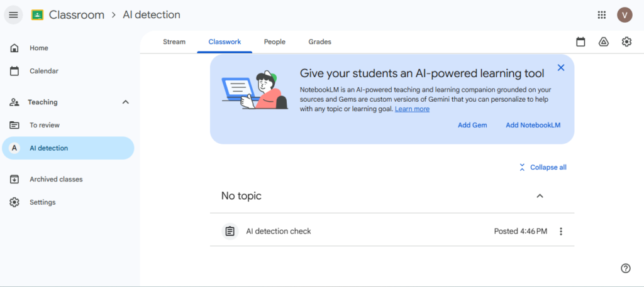Click the banner heading about AI-powered learning tool
The height and width of the screenshot is (287, 644).
[422, 73]
